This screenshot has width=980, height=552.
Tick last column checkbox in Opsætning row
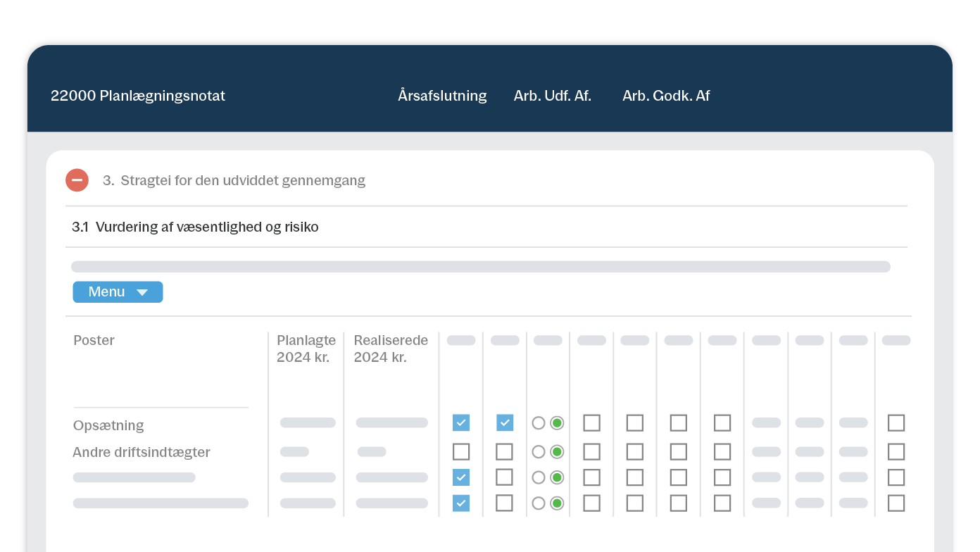(896, 422)
